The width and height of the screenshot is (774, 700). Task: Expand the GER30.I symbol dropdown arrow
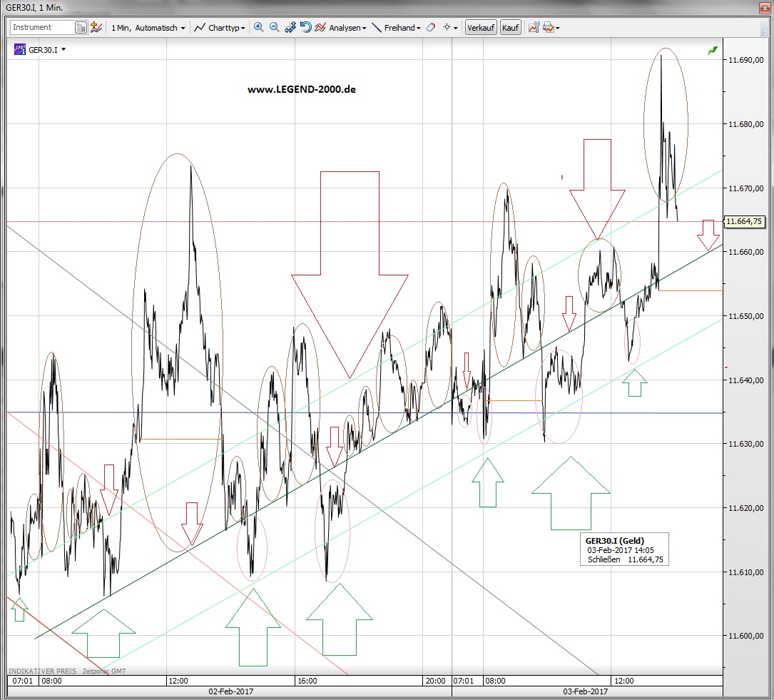(x=63, y=50)
